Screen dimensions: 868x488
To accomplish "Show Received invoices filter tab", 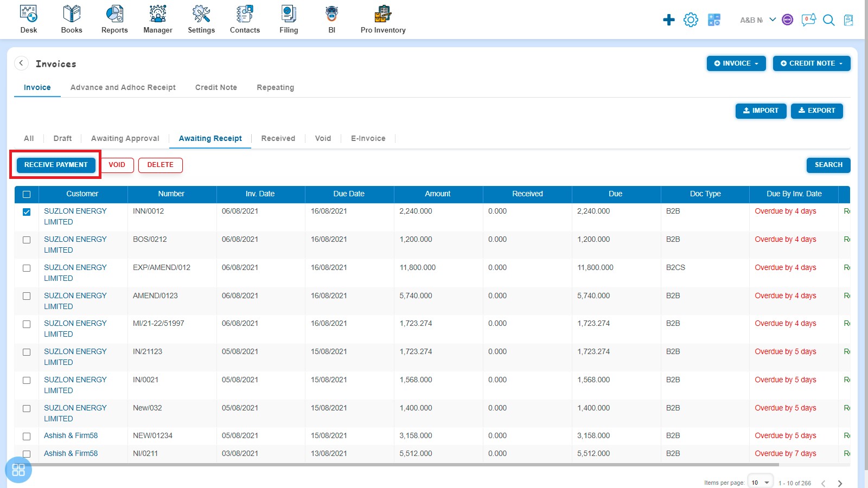I will click(x=278, y=138).
